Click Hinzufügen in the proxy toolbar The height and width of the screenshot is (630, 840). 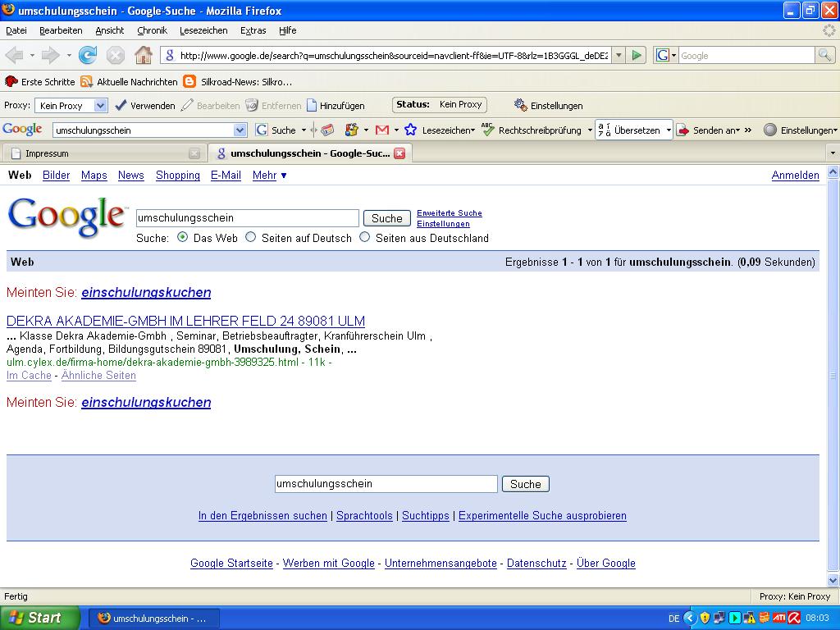(x=336, y=105)
